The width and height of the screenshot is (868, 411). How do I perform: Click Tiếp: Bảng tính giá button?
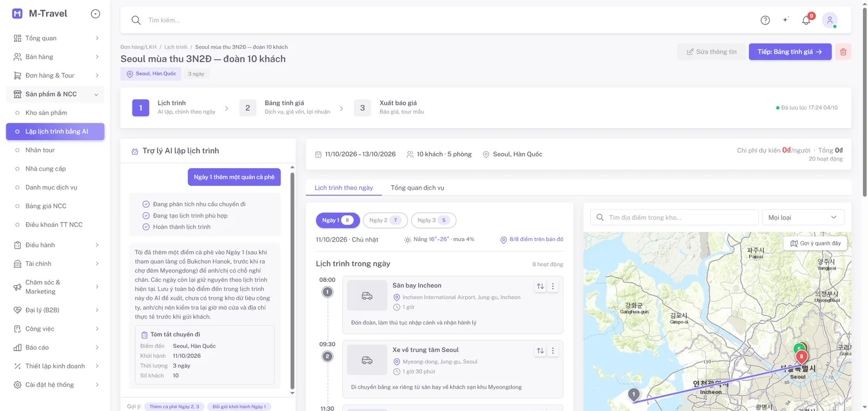tap(790, 52)
